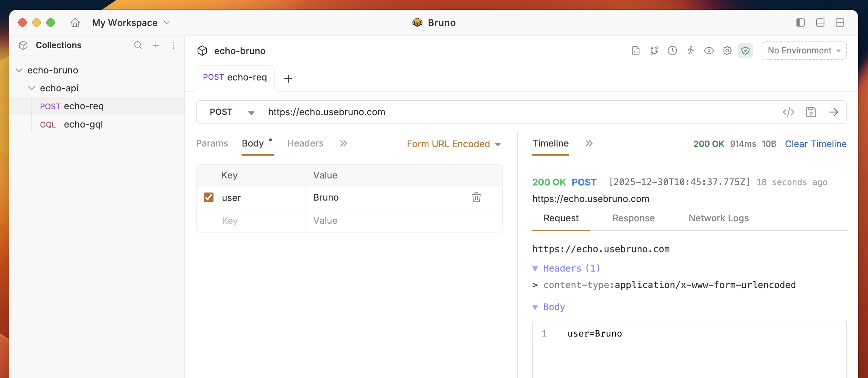This screenshot has height=378, width=868.
Task: Open the No Environment dropdown
Action: tap(803, 50)
